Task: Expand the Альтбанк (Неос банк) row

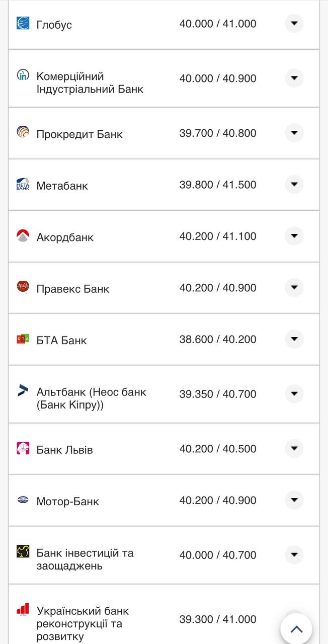Action: (294, 394)
